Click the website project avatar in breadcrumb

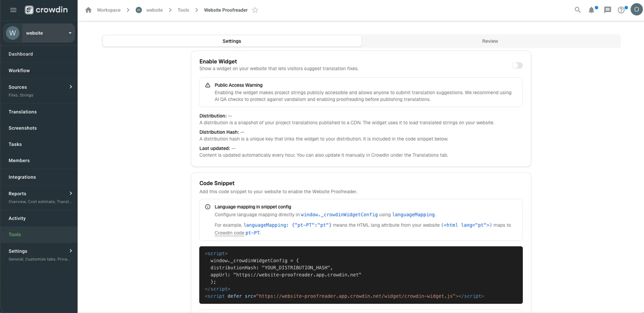[139, 10]
